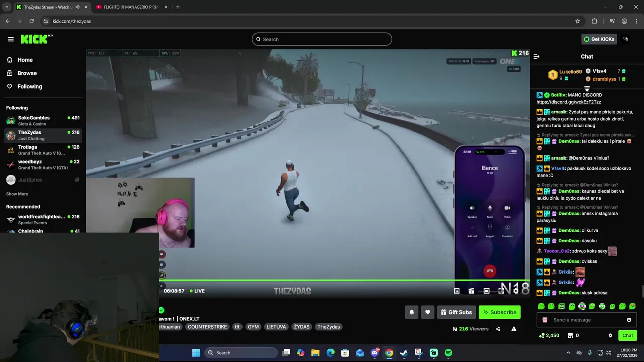This screenshot has height=362, width=644.
Task: Show hidden system tray icons chevron
Action: click(568, 353)
